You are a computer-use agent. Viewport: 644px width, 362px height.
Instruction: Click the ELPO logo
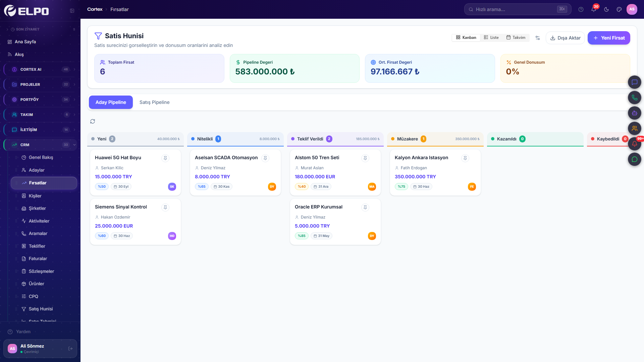(26, 11)
